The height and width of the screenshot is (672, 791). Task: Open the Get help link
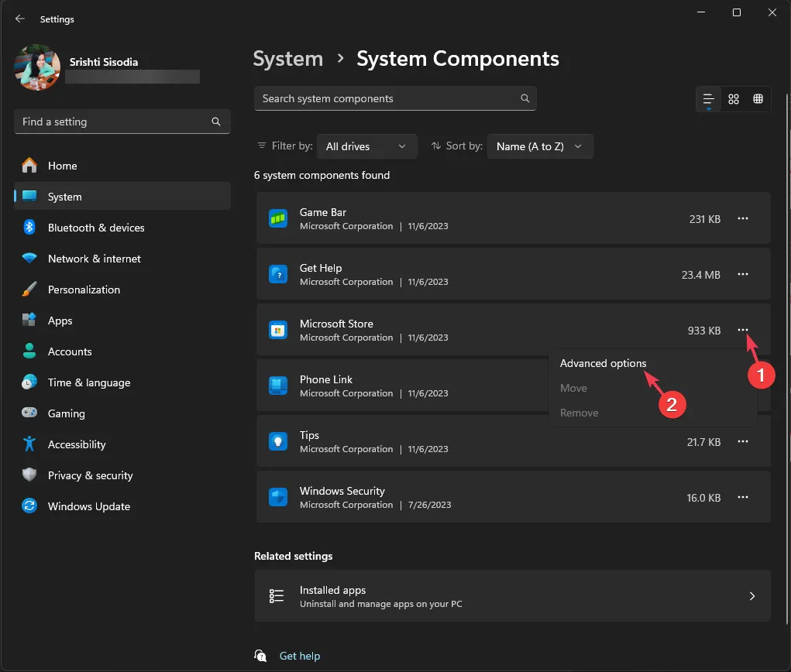point(300,656)
